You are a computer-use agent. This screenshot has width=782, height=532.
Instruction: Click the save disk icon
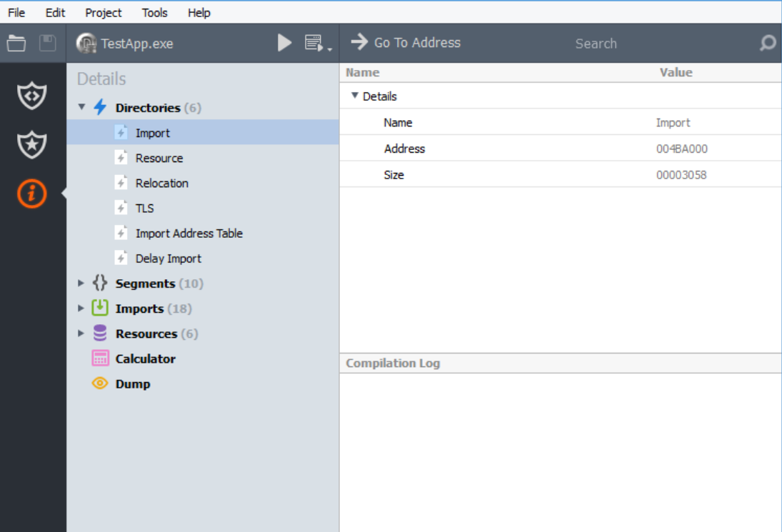48,44
